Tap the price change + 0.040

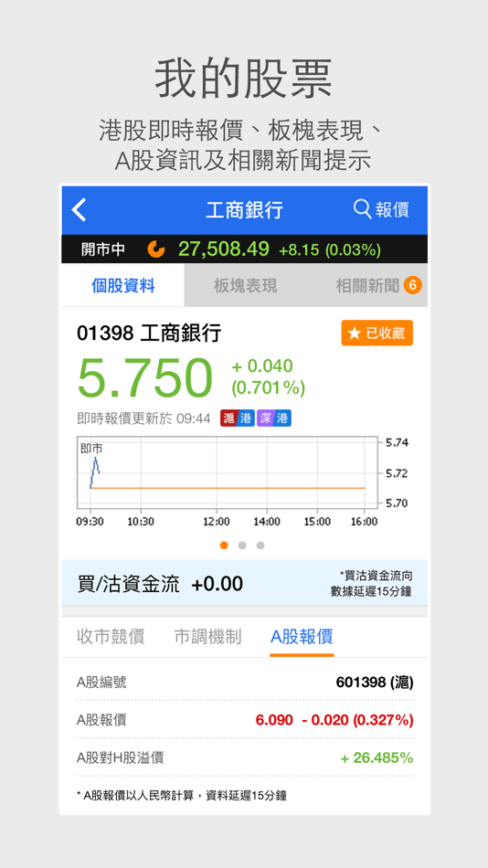[262, 365]
